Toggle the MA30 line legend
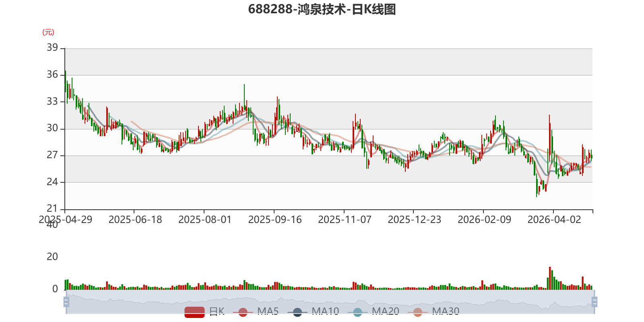 (433, 312)
